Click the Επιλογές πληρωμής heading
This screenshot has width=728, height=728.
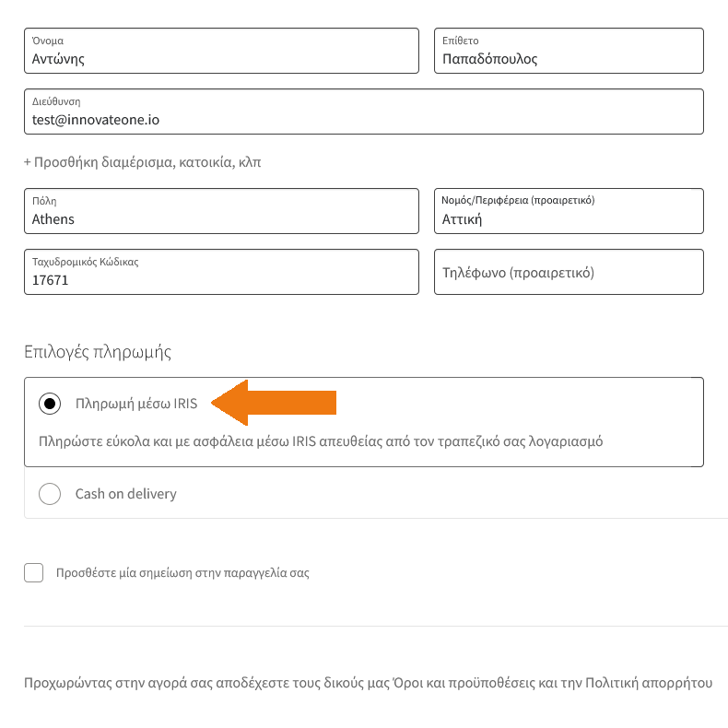(x=98, y=351)
